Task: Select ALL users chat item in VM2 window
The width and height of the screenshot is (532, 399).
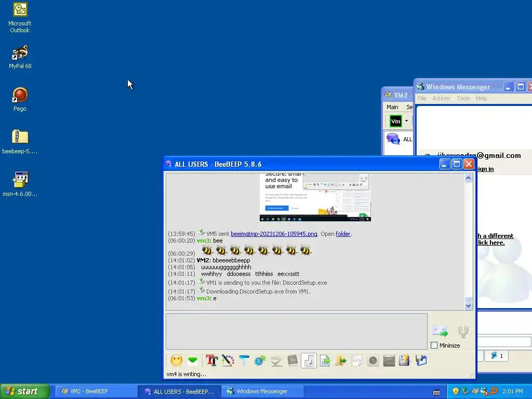Action: click(x=399, y=139)
